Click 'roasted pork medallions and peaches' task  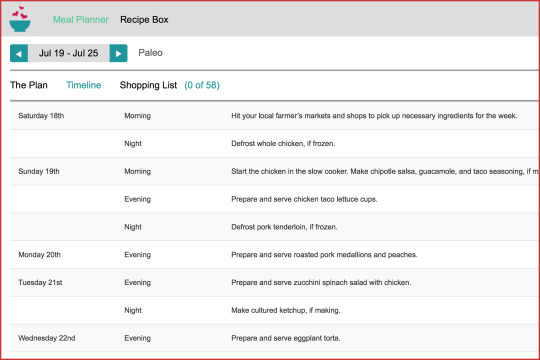click(324, 255)
